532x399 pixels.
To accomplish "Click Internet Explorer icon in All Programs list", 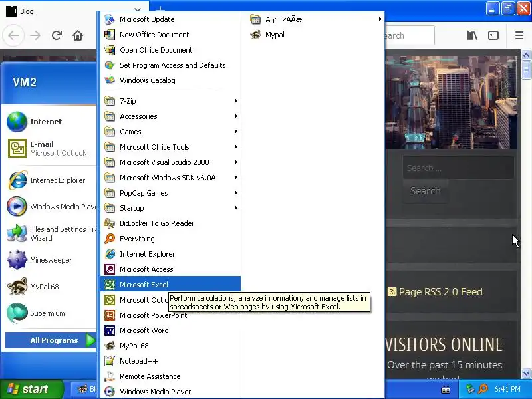I will pyautogui.click(x=110, y=254).
